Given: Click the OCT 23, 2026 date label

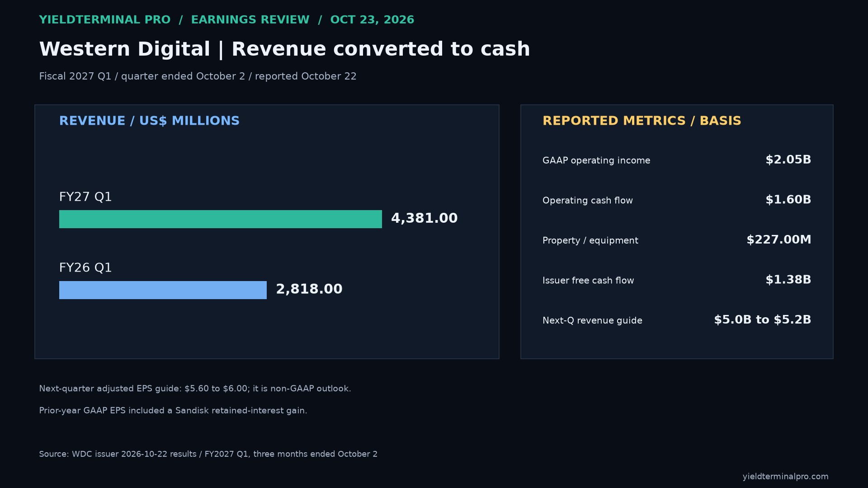Looking at the screenshot, I should click(372, 20).
